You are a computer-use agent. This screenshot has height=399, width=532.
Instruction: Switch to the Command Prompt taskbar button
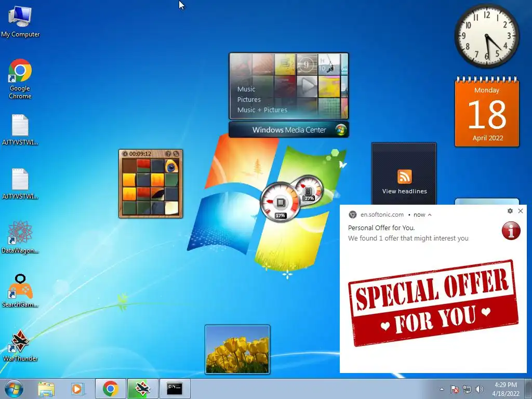175,389
